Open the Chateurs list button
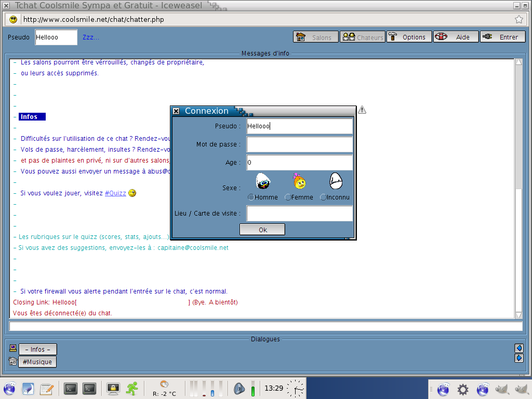The width and height of the screenshot is (532, 399). point(362,37)
